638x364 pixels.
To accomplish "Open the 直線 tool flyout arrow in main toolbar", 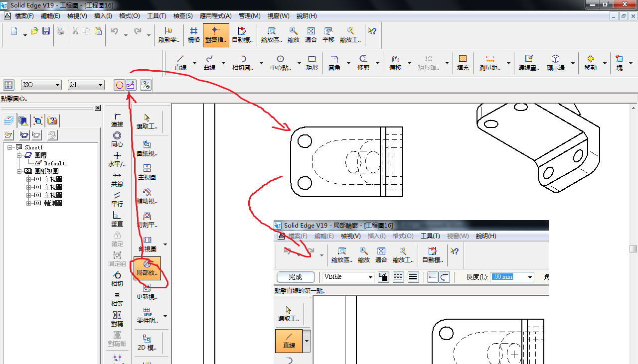I will coord(194,63).
